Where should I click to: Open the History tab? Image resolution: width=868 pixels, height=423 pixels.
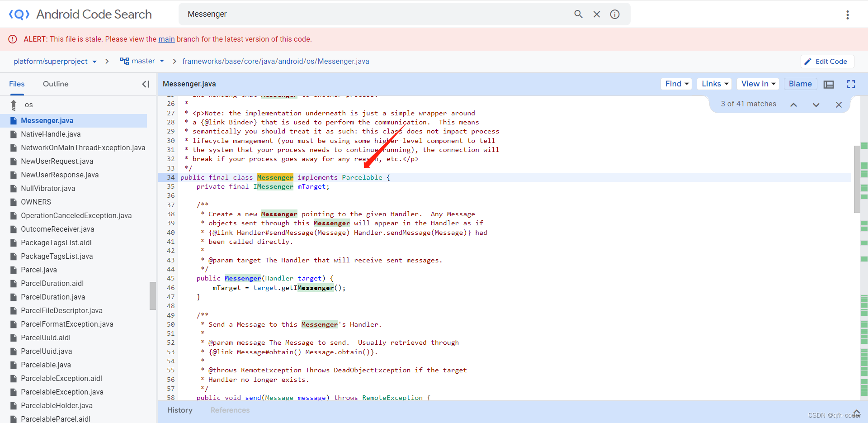[180, 410]
